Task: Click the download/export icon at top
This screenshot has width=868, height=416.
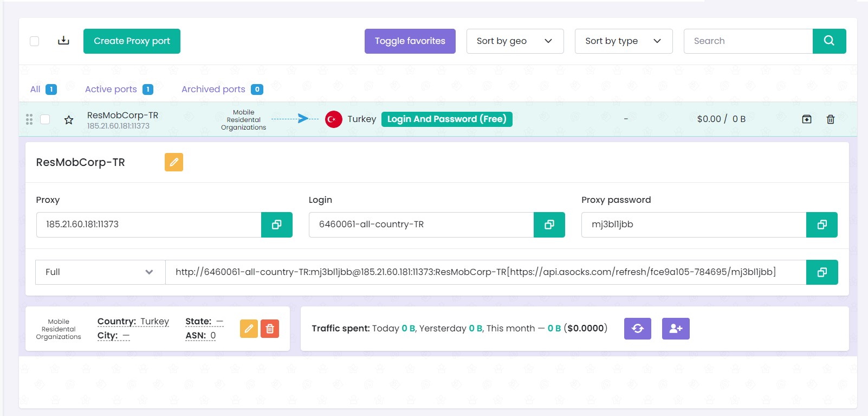Action: click(x=63, y=41)
